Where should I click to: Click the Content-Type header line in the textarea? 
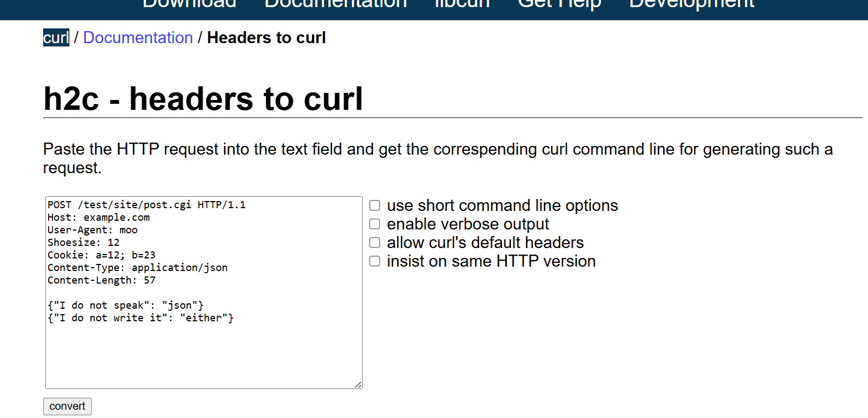point(137,268)
